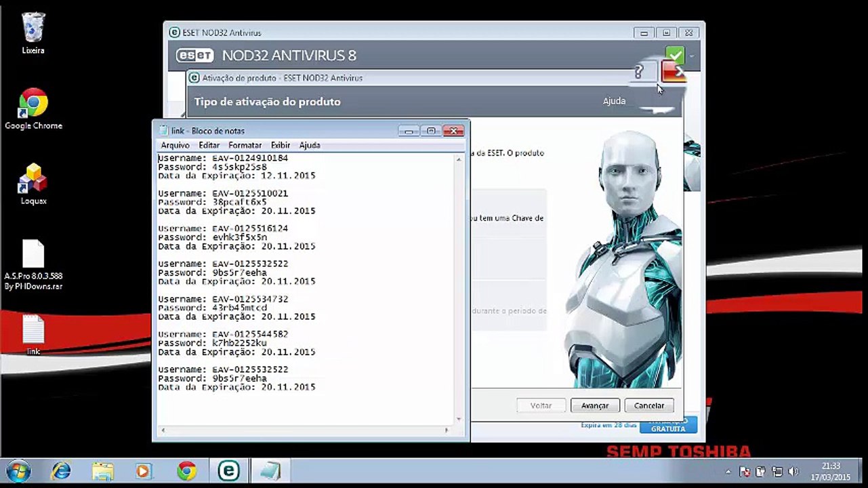Image resolution: width=868 pixels, height=488 pixels.
Task: Open File Explorer from the taskbar
Action: coord(103,471)
